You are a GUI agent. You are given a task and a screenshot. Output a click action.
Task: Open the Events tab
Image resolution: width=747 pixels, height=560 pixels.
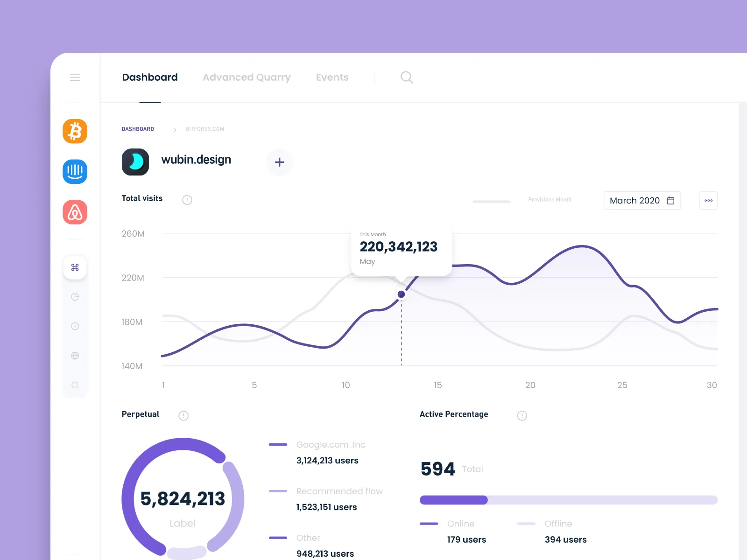click(332, 77)
